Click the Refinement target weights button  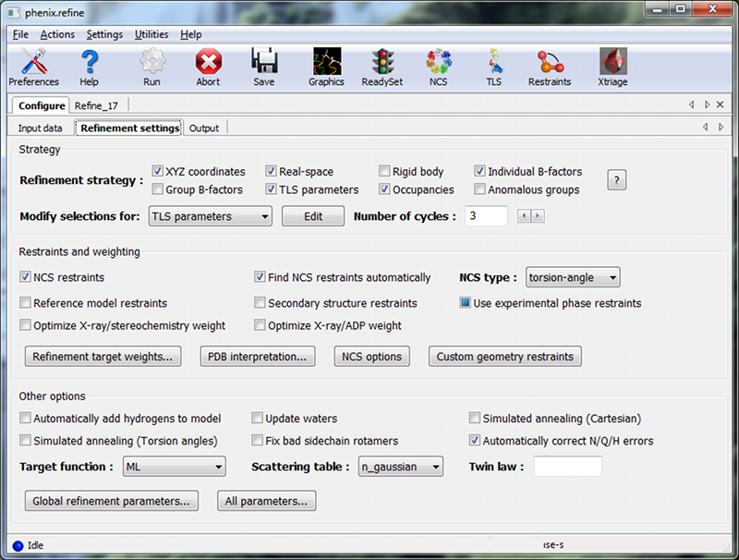tap(103, 356)
